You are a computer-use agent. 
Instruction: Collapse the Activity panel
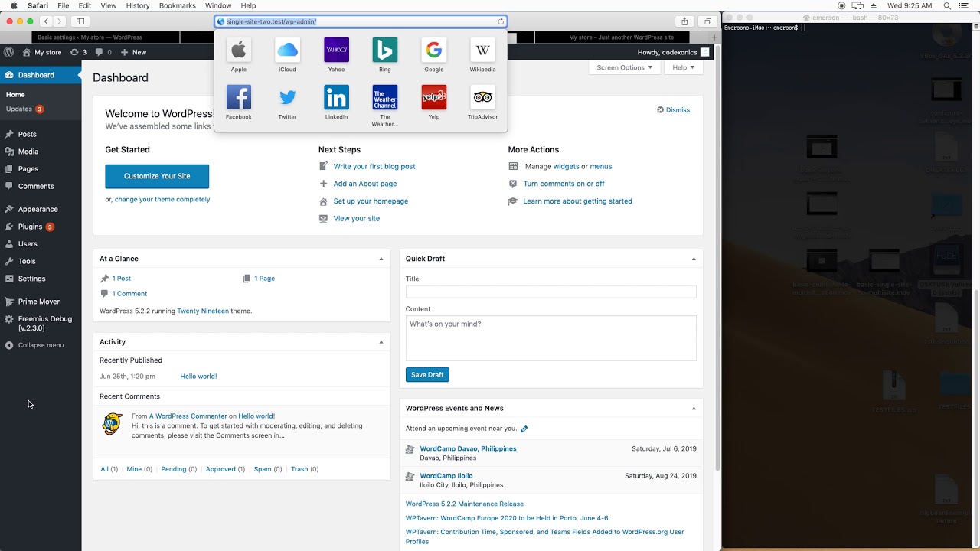[x=381, y=342]
